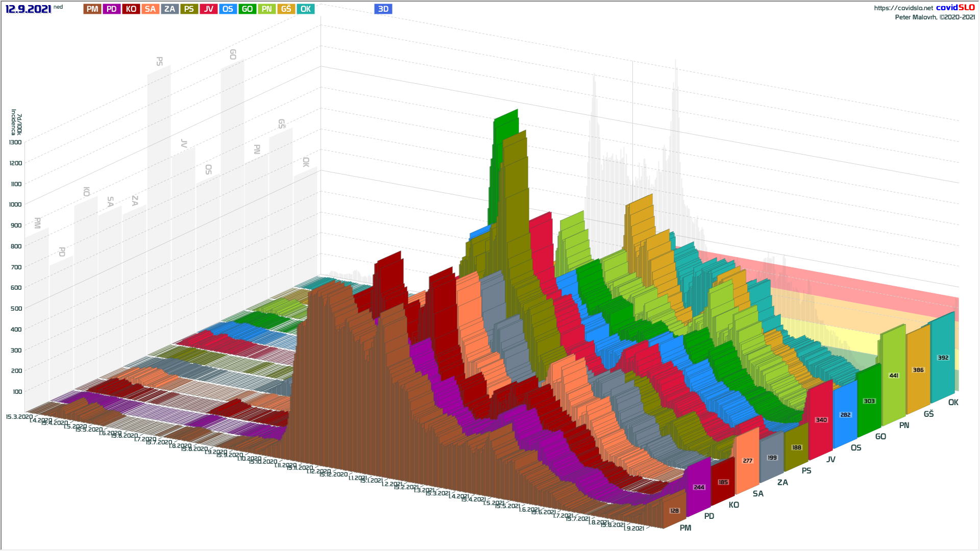980x551 pixels.
Task: Toggle the SA region series
Action: tap(150, 9)
